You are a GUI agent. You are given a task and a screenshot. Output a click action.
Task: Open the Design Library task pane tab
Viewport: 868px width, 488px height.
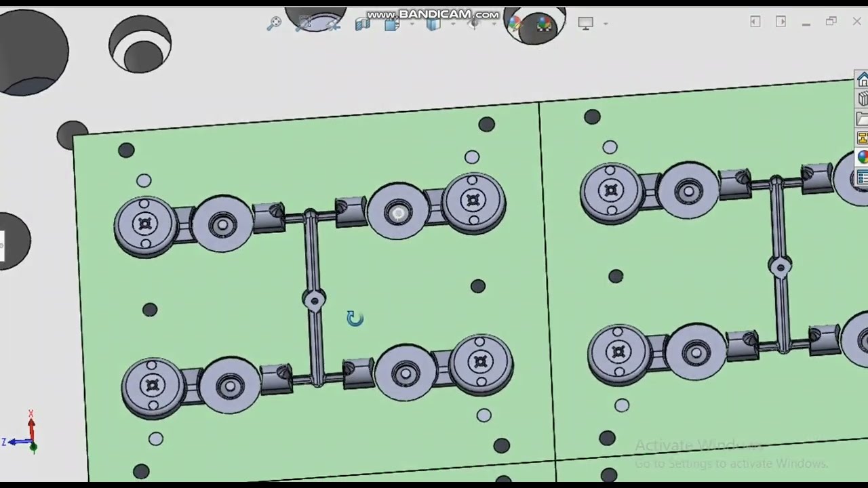[863, 99]
